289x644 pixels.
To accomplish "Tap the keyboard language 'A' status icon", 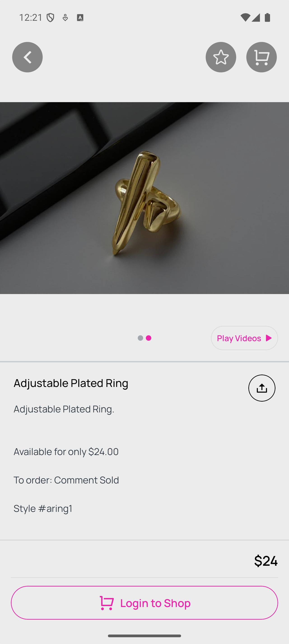I will (80, 18).
